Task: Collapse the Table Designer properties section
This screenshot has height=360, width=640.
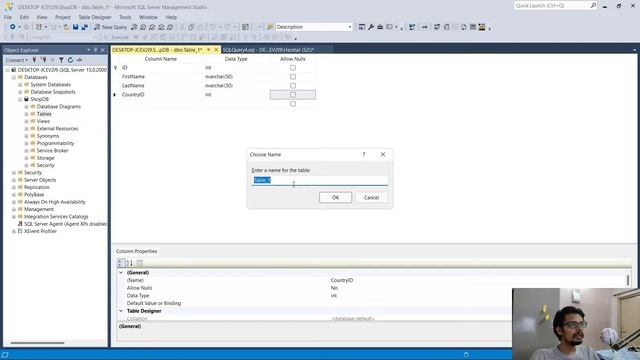Action: point(121,311)
